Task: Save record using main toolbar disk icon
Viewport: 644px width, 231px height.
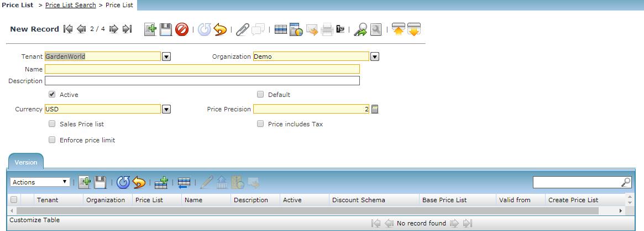Action: (166, 29)
